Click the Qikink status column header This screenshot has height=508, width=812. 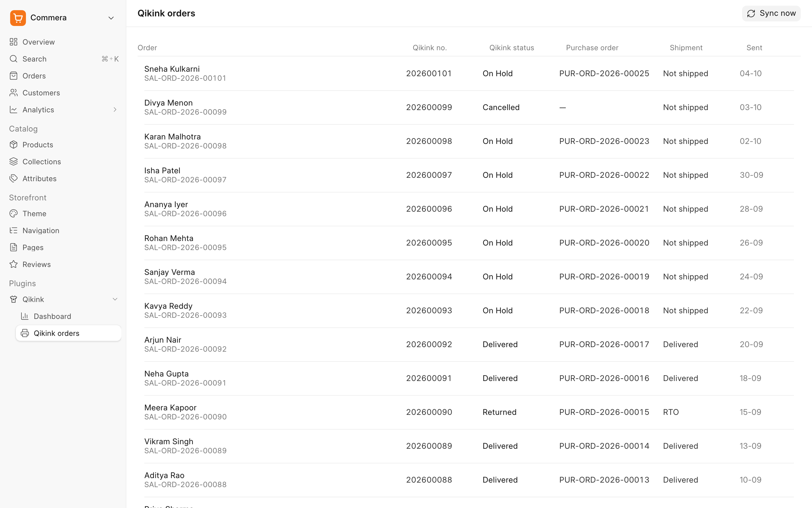pos(512,48)
